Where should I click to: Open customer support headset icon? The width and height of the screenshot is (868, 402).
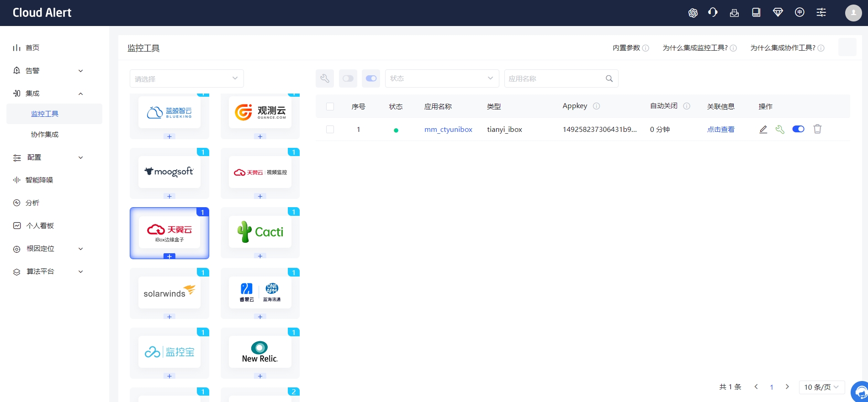click(713, 13)
